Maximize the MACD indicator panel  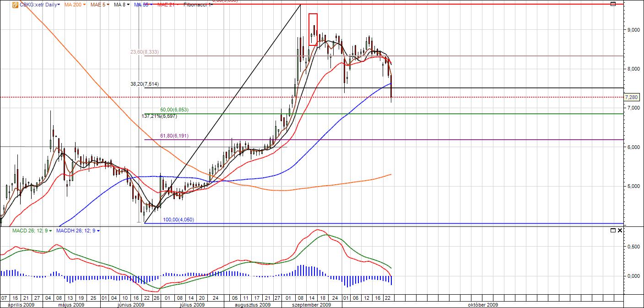(x=613, y=230)
